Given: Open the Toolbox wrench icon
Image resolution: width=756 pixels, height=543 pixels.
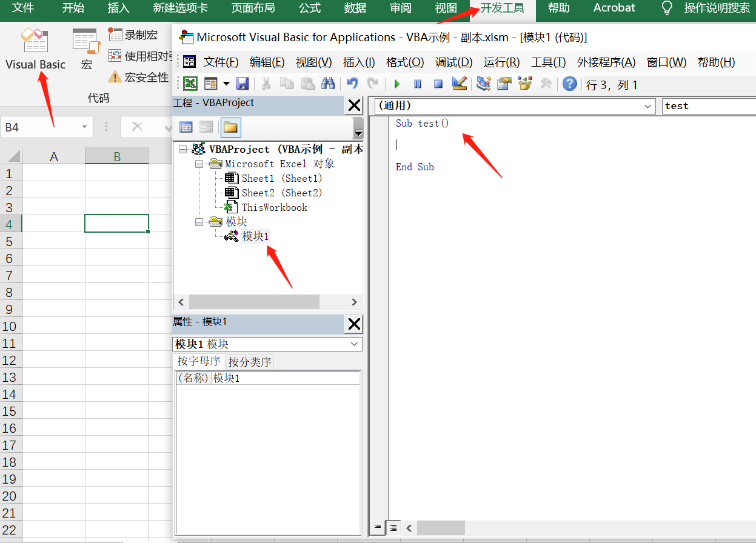Looking at the screenshot, I should [546, 84].
